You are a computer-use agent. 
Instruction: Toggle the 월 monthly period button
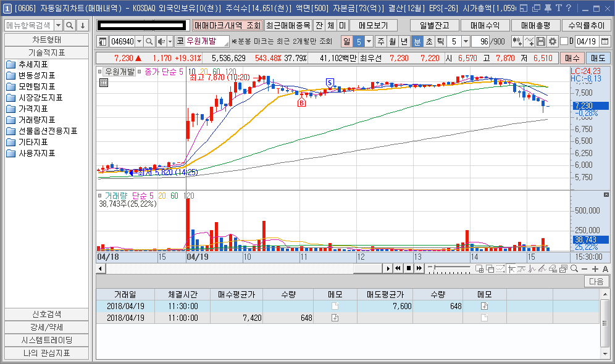click(393, 41)
